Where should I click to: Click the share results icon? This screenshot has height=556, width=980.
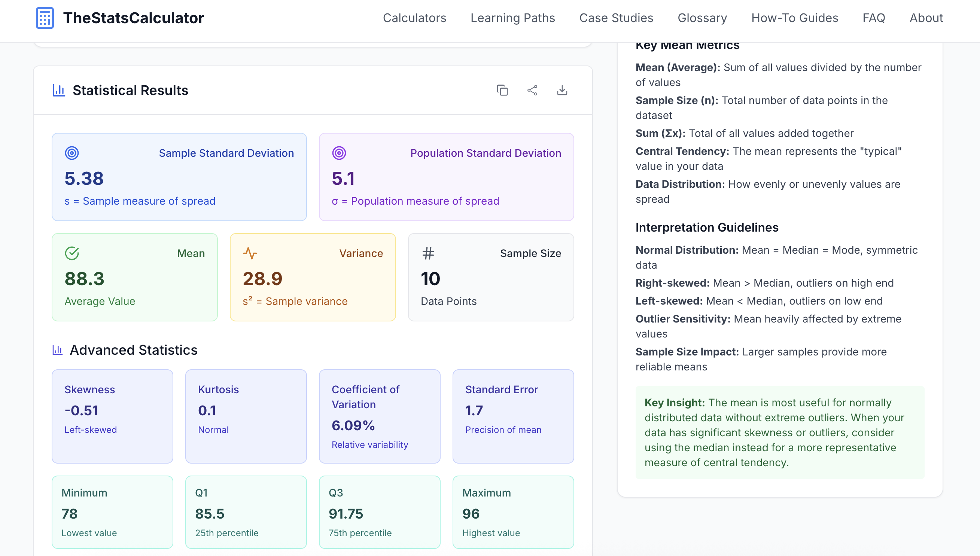(x=532, y=91)
